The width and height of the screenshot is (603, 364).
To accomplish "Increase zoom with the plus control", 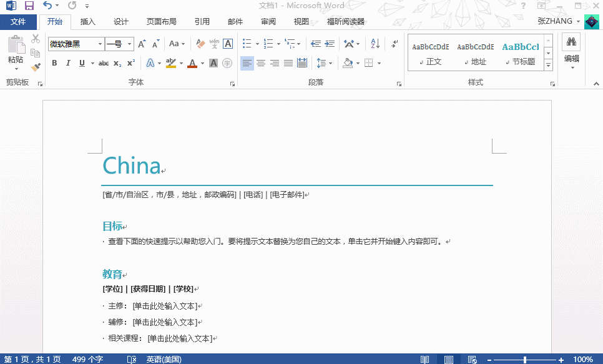I will [x=563, y=359].
